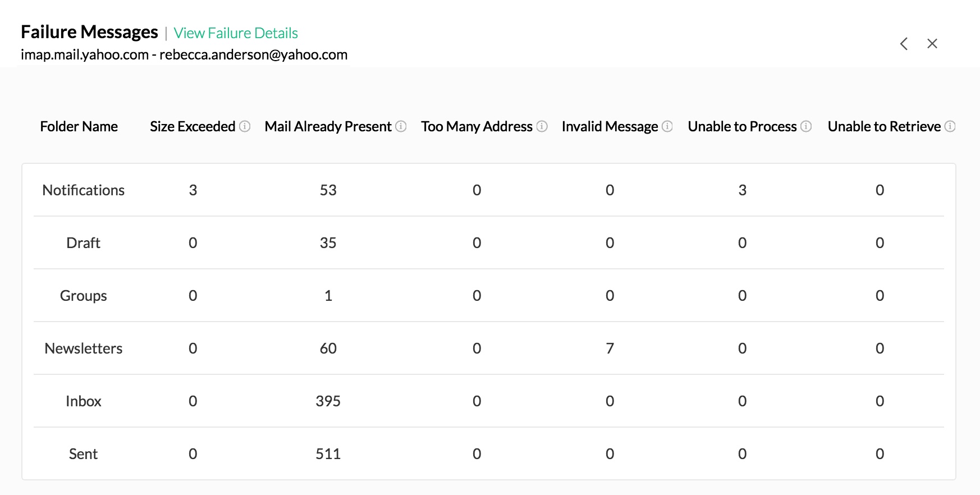Click the Inbox folder name
980x495 pixels.
(x=83, y=401)
